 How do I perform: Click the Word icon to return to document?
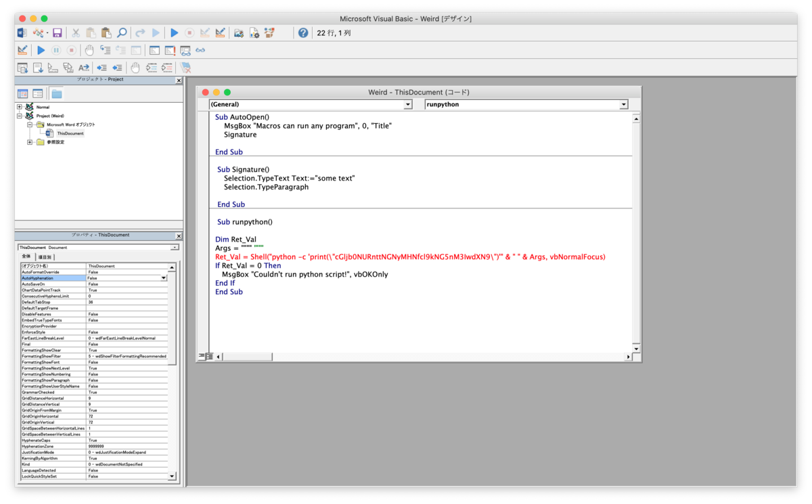coord(22,32)
